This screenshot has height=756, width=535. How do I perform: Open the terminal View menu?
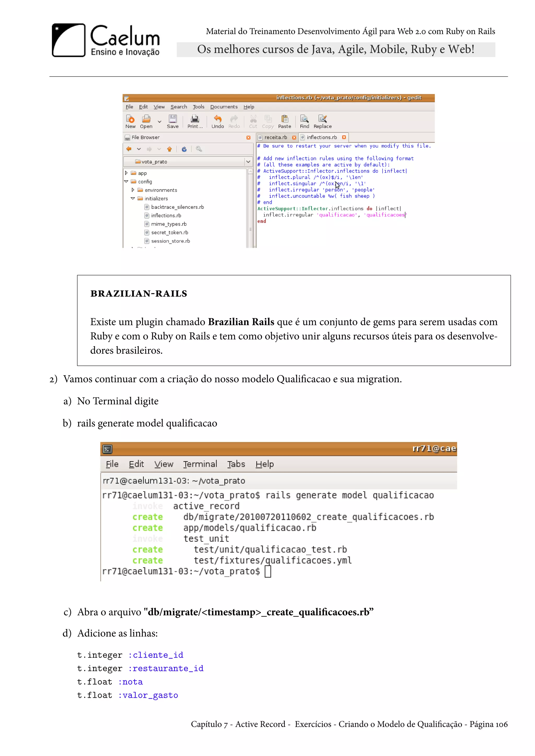tap(164, 464)
